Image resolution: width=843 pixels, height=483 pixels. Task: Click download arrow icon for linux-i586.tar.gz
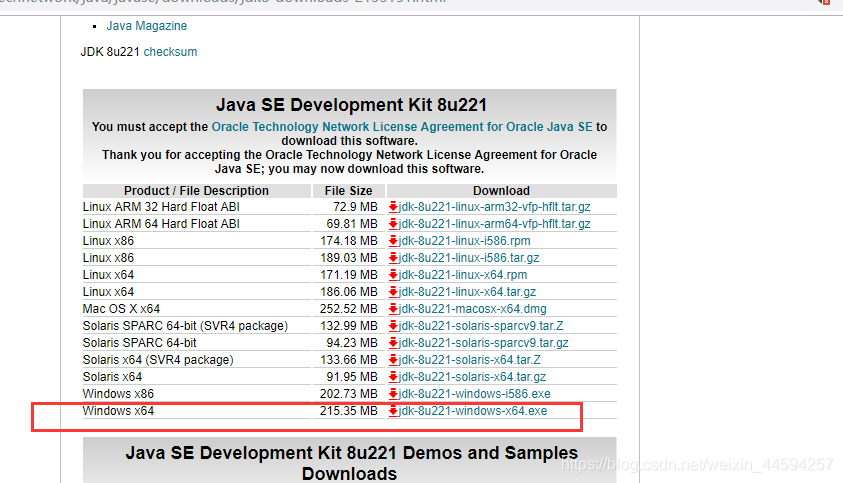pos(393,258)
